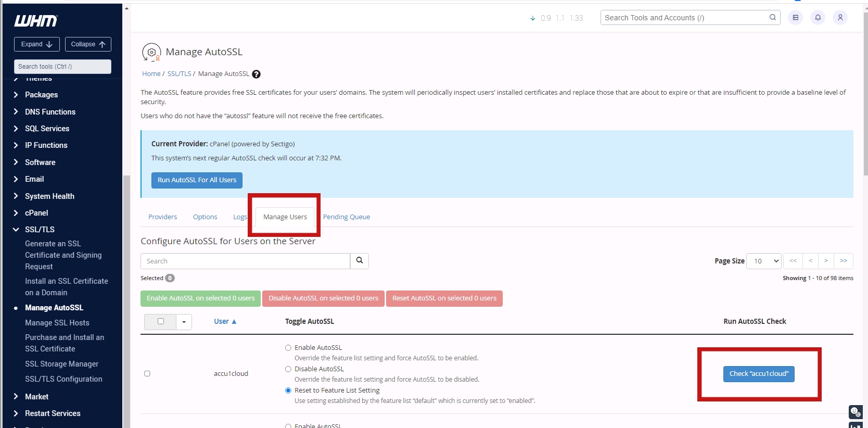The height and width of the screenshot is (428, 868).
Task: Go to next page of users
Action: point(826,261)
